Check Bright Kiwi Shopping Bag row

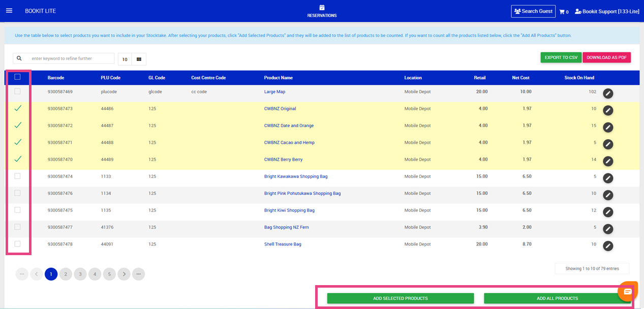[x=17, y=210]
